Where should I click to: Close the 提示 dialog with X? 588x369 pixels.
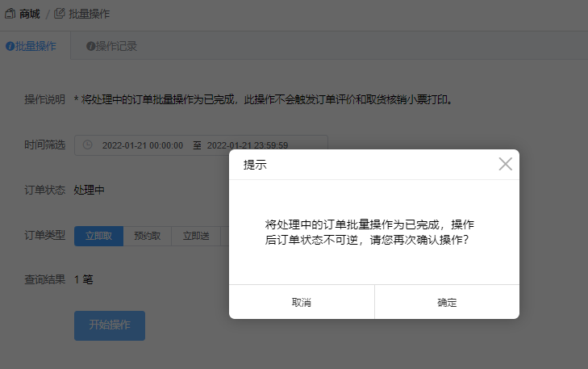505,164
